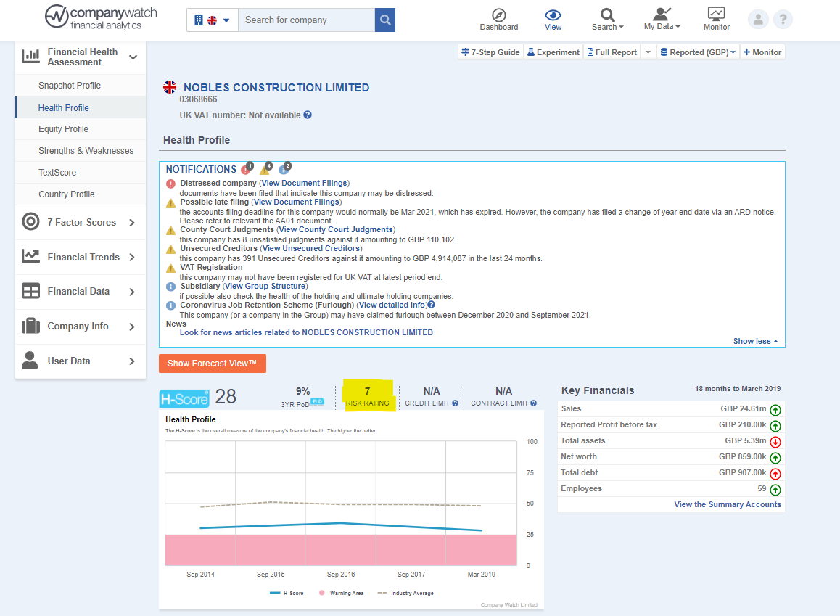
Task: Click the blue info notifications badge
Action: 284,169
